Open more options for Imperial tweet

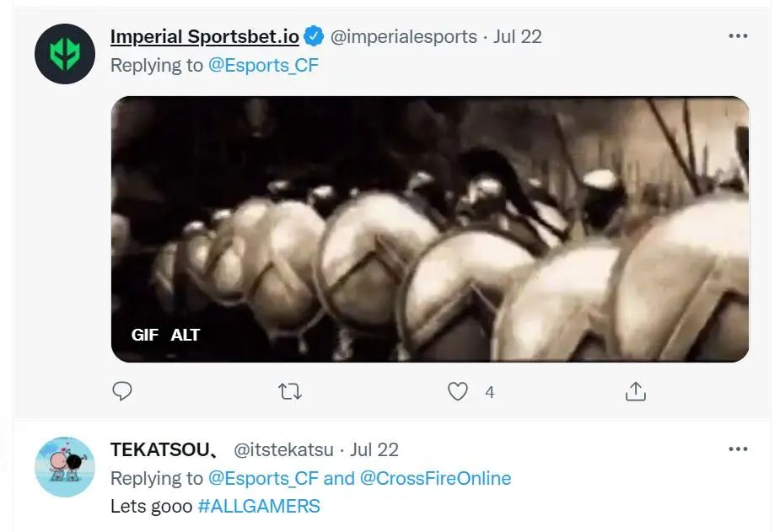pyautogui.click(x=738, y=36)
